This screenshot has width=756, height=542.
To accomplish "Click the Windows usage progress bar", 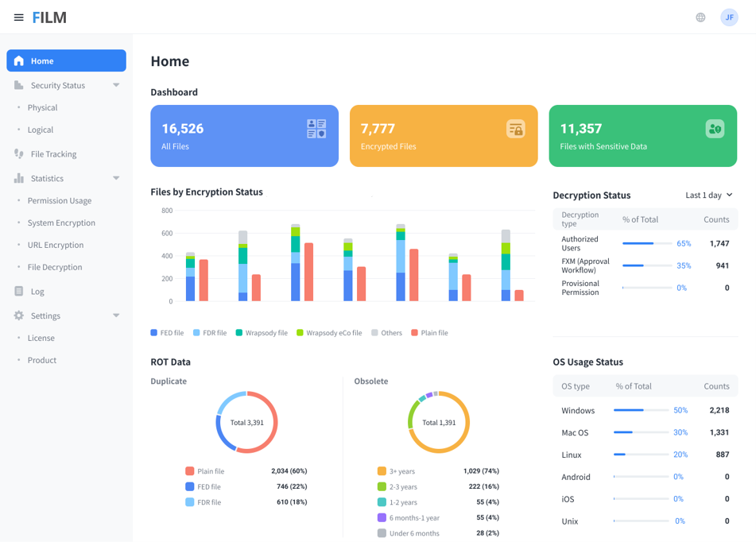I will (x=640, y=411).
